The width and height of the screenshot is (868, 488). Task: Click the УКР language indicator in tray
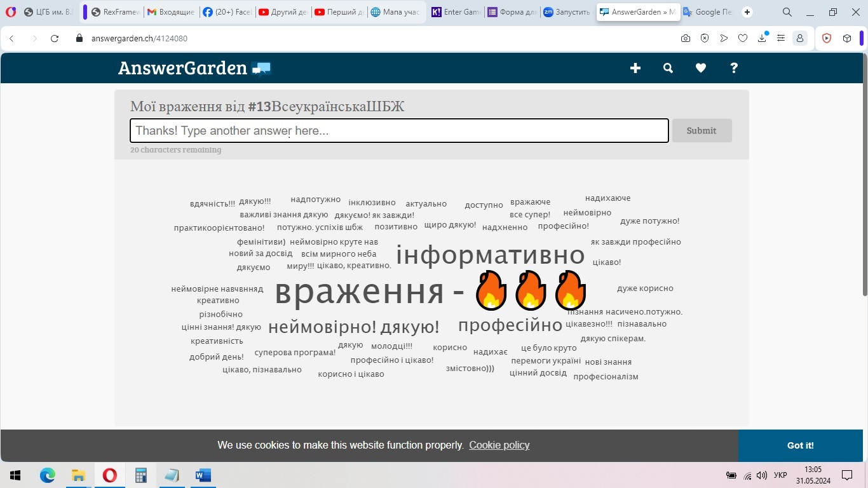pyautogui.click(x=780, y=475)
